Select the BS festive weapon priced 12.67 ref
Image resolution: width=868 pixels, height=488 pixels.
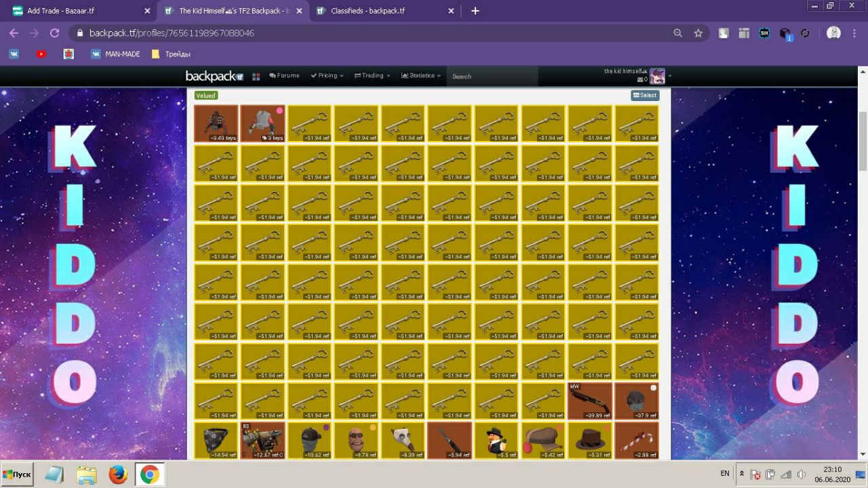[x=263, y=441]
